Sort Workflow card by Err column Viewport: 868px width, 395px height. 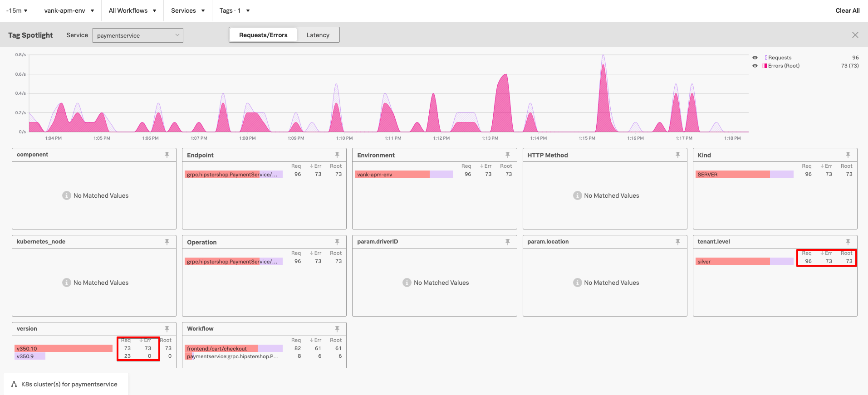[x=316, y=340]
